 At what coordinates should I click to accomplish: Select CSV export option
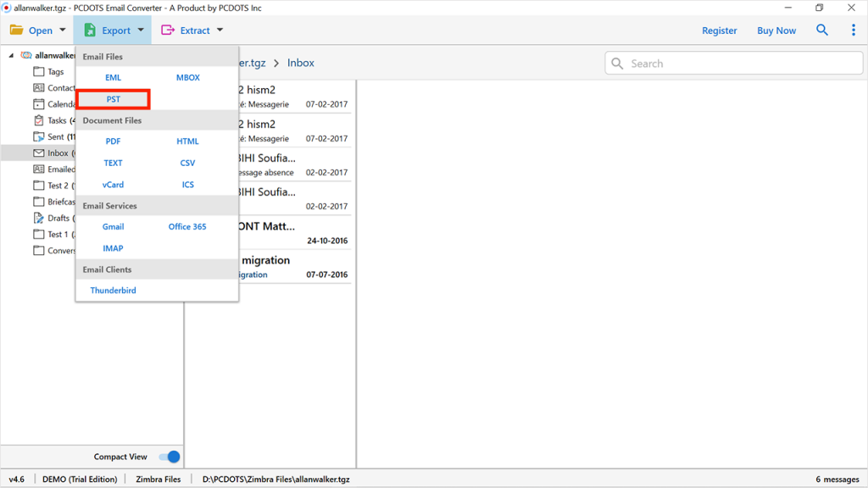[x=187, y=163]
